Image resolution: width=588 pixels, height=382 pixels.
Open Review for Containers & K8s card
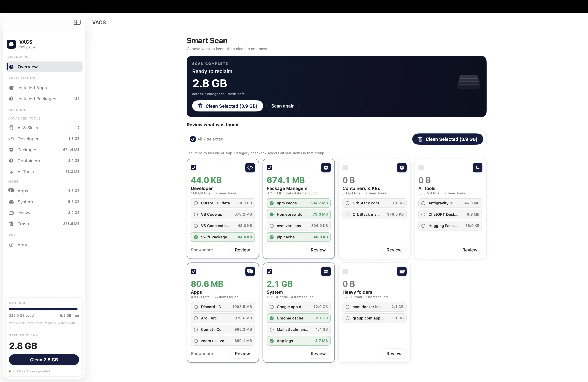pos(394,250)
